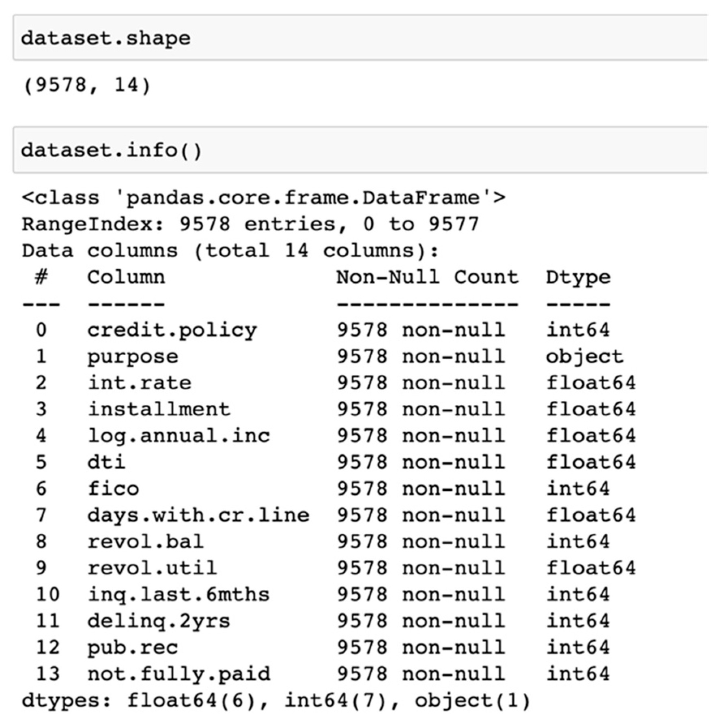Click the revol.util column name
The width and height of the screenshot is (723, 728).
coord(152,568)
